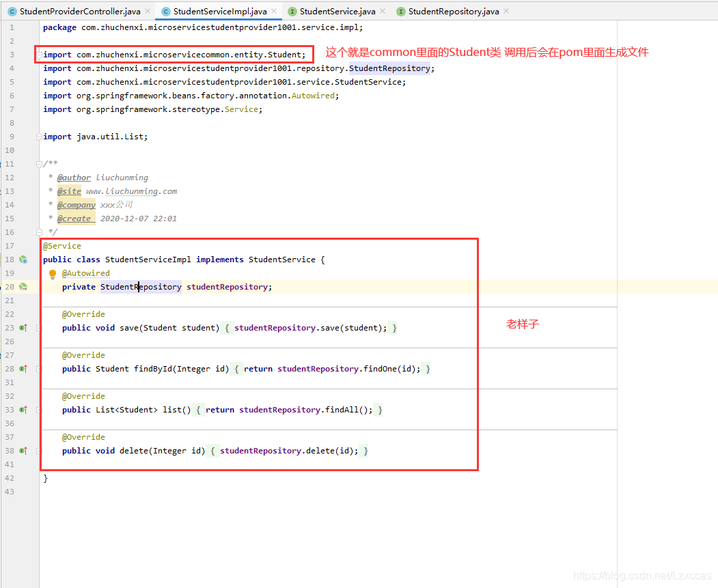Viewport: 718px width, 588px height.
Task: Click the @Service annotation on line 17
Action: click(x=61, y=246)
